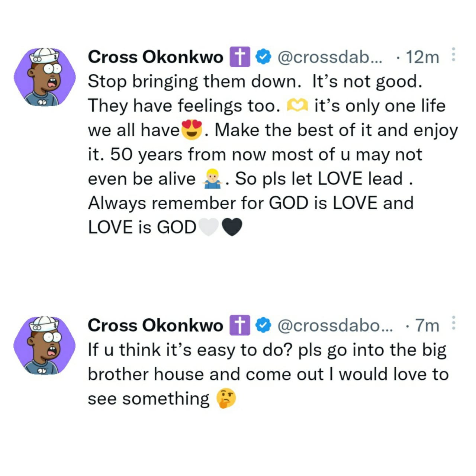This screenshot has width=476, height=476.
Task: Open the sailor avatar on the 12m tweet
Action: [x=45, y=77]
